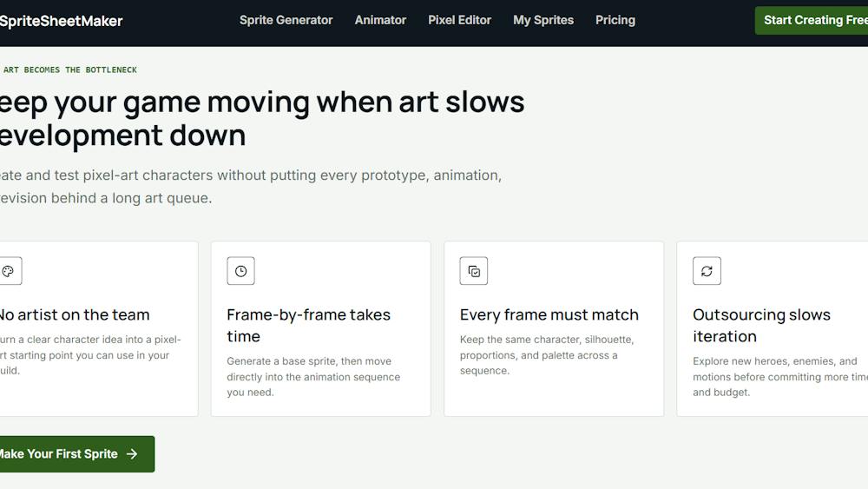The image size is (868, 489).
Task: Open the Pricing page
Action: pyautogui.click(x=615, y=20)
